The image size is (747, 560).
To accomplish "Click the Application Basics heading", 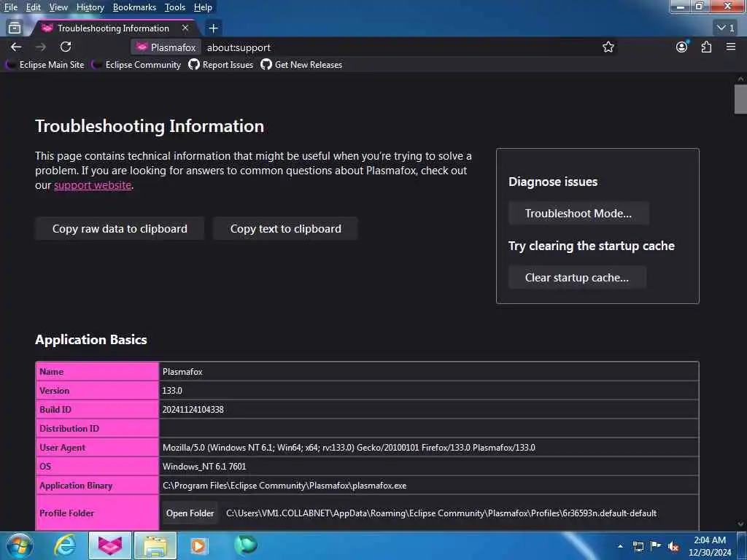I will click(x=91, y=340).
